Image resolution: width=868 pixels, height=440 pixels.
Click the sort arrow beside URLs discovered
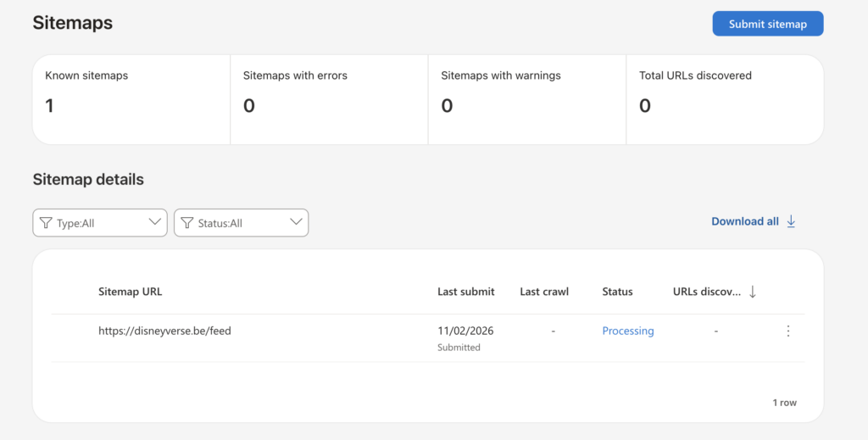(x=753, y=292)
